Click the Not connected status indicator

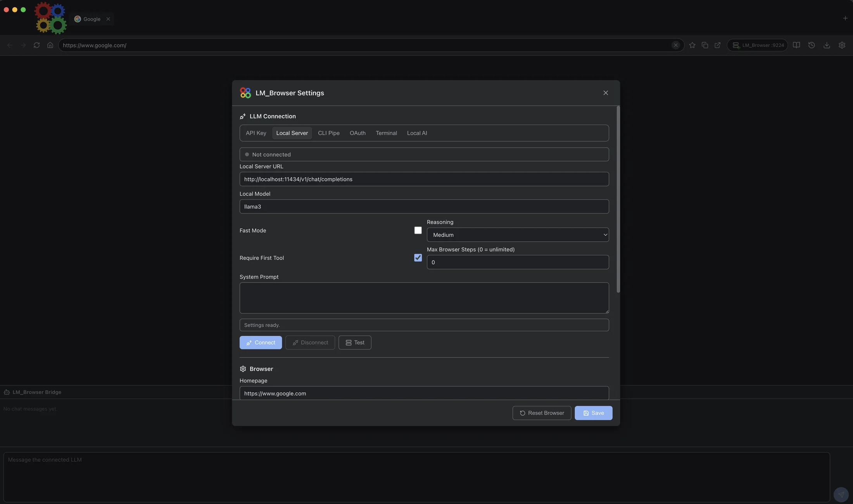[x=424, y=154]
